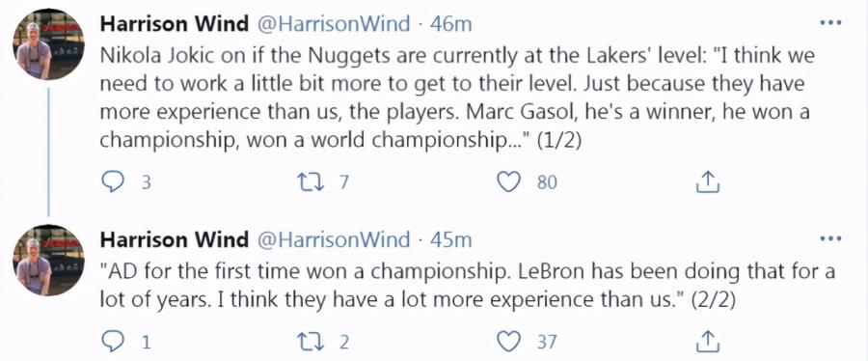Image resolution: width=868 pixels, height=361 pixels.
Task: Open @HarrisonWind handle on second tweet
Action: pyautogui.click(x=335, y=239)
